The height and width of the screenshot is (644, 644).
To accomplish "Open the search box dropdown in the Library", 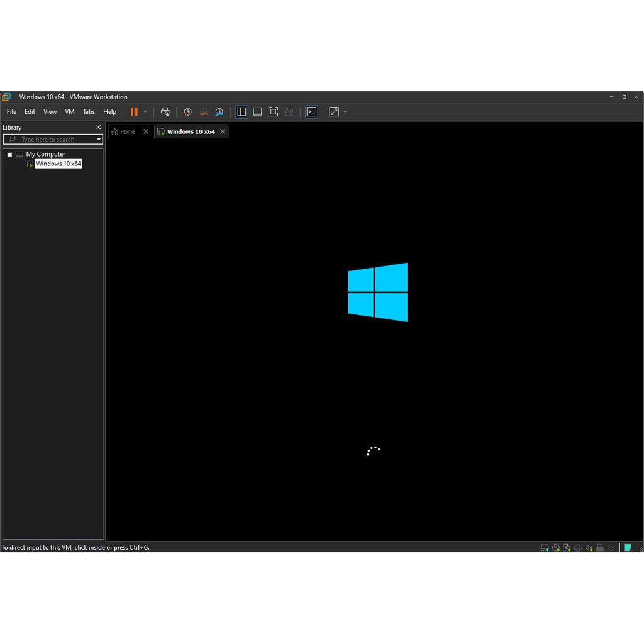I will click(x=99, y=139).
